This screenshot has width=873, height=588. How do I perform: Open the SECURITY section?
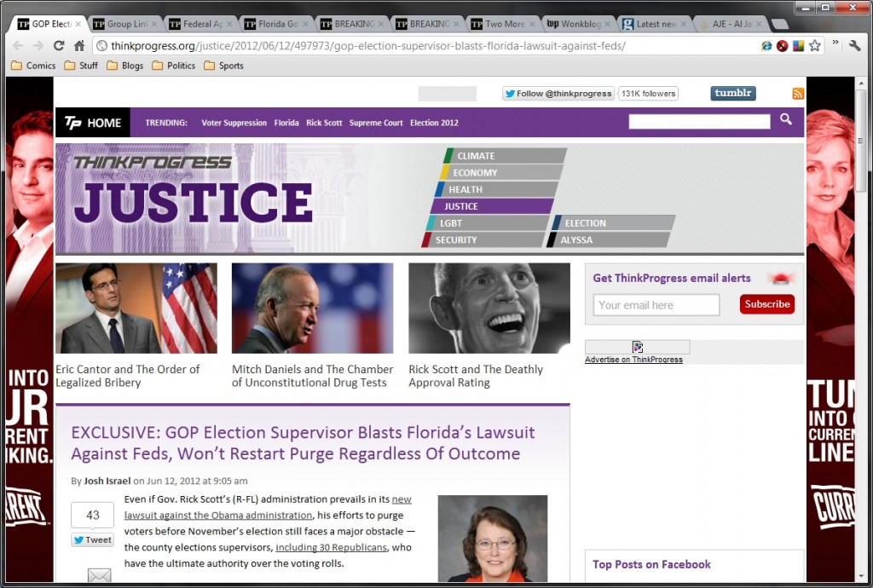483,239
